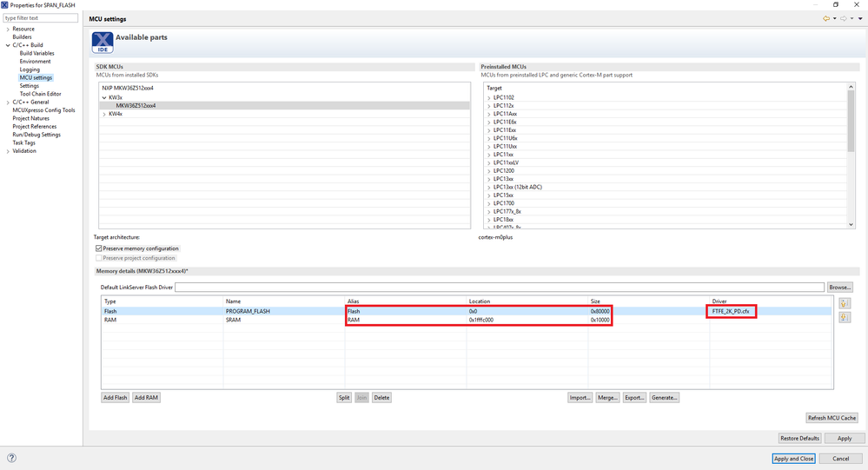
Task: Click Refresh MCU Cache button
Action: tap(832, 418)
